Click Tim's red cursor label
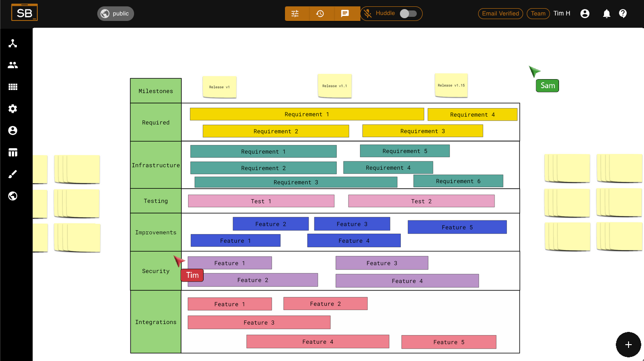Image resolution: width=644 pixels, height=361 pixels. [x=192, y=275]
